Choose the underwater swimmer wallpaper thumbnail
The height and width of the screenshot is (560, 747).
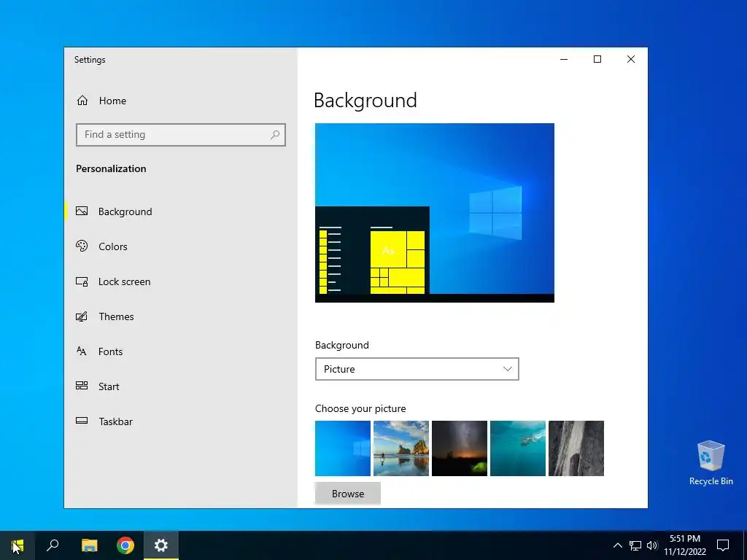518,448
